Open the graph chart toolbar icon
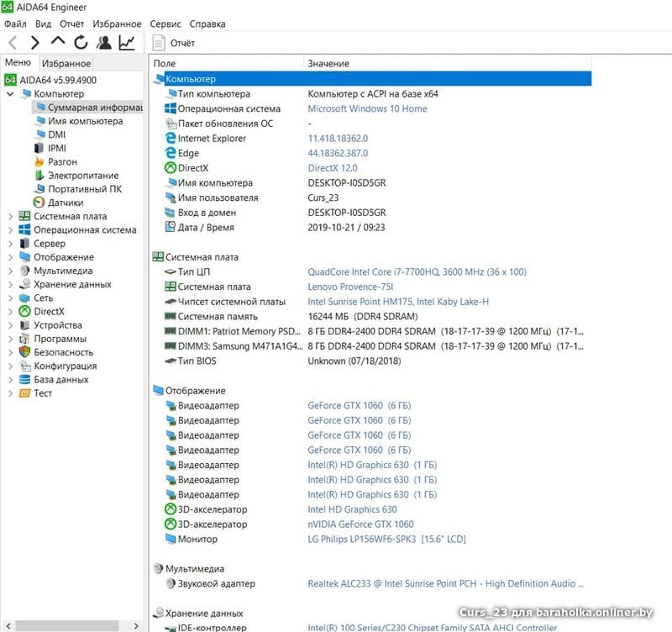The image size is (672, 632). 127,42
